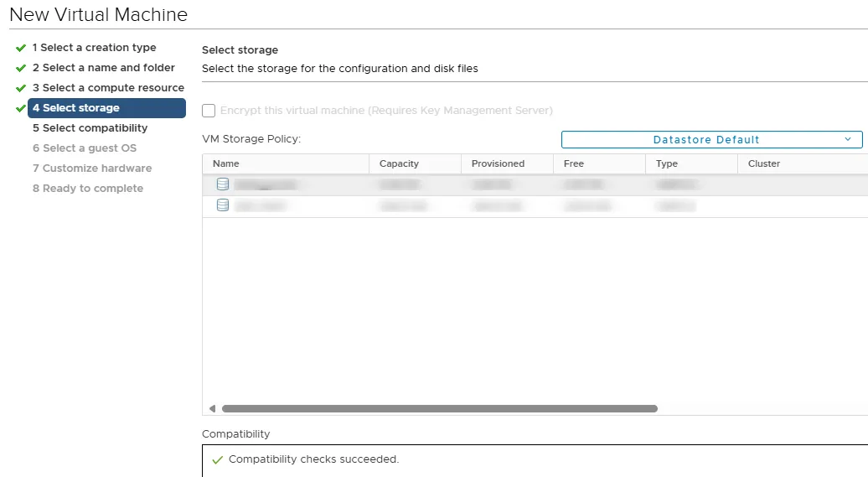This screenshot has width=868, height=477.
Task: Click the chevron on Datastore Default combo box
Action: click(848, 139)
